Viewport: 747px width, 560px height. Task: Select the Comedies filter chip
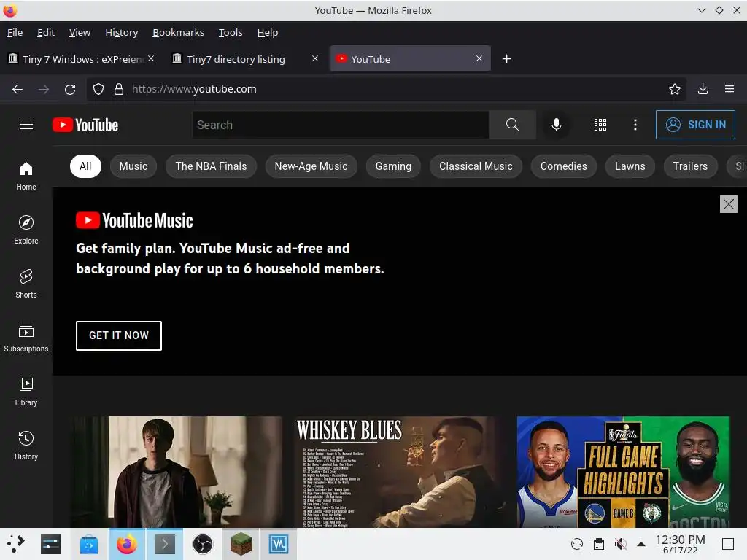click(x=564, y=166)
